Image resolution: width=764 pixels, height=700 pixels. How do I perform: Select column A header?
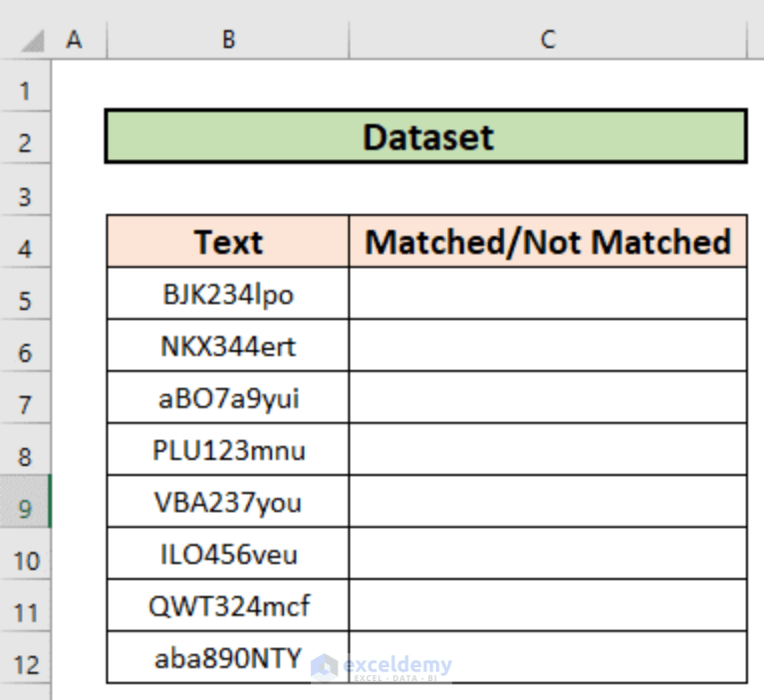[x=79, y=40]
